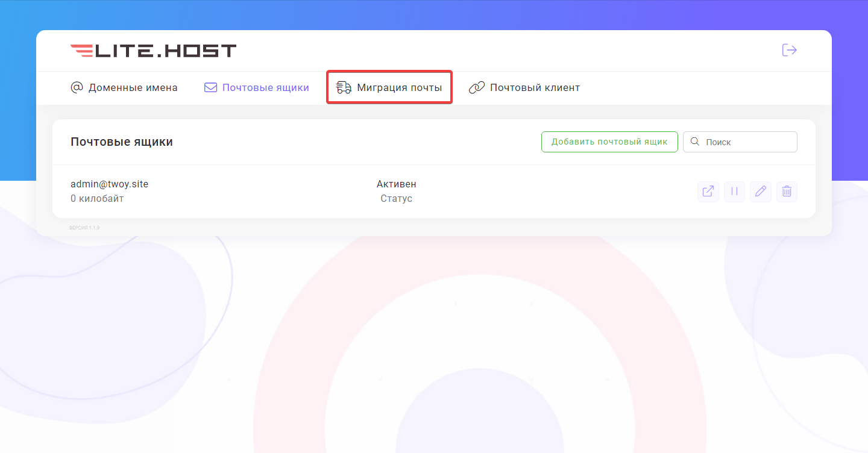Click the 0 килобайт size text
Screen dimensions: 868x453
(97, 199)
